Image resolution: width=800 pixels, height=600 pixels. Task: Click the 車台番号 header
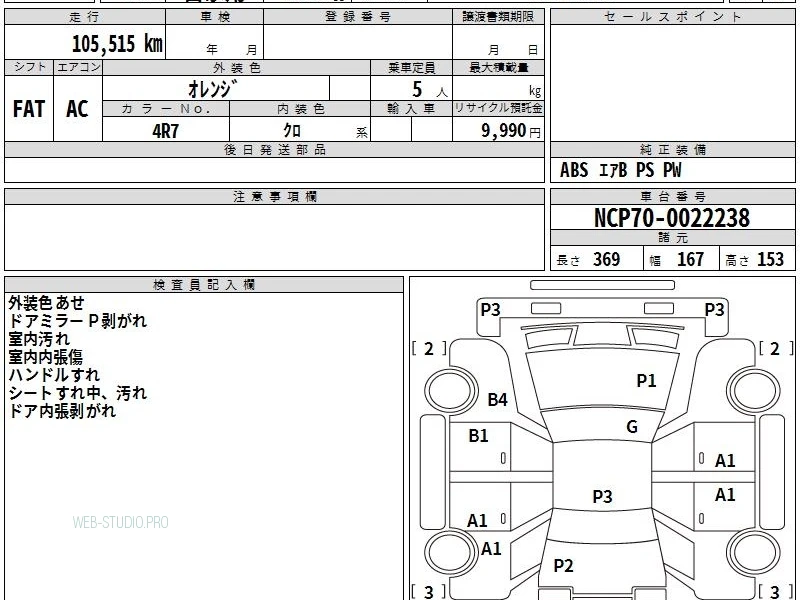coord(672,196)
